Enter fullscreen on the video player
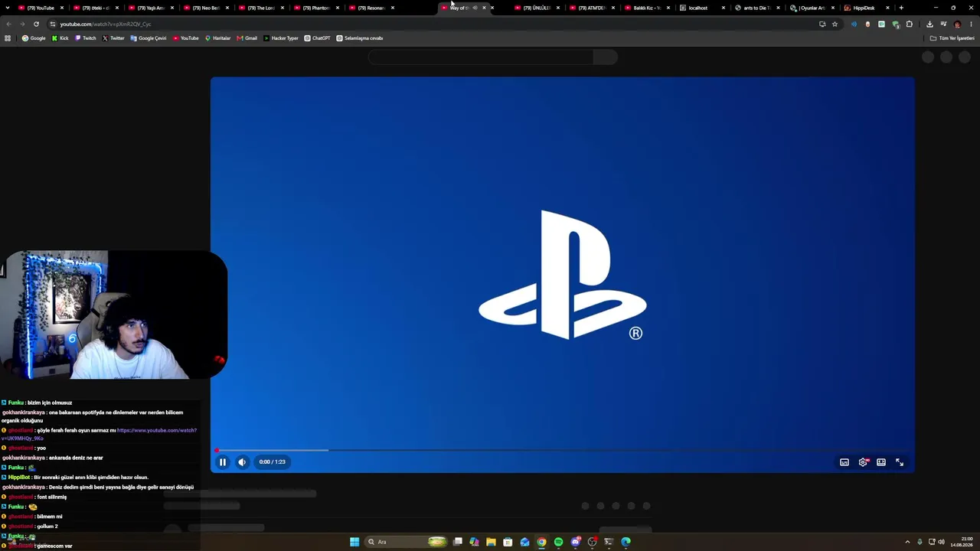The width and height of the screenshot is (980, 551). pyautogui.click(x=900, y=462)
